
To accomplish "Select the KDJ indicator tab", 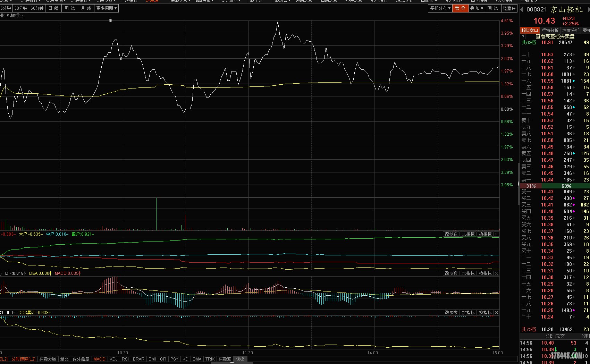I will [113, 359].
